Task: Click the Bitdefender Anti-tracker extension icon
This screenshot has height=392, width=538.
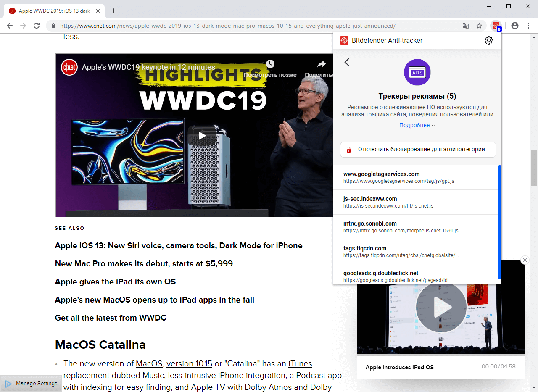Action: click(x=496, y=26)
